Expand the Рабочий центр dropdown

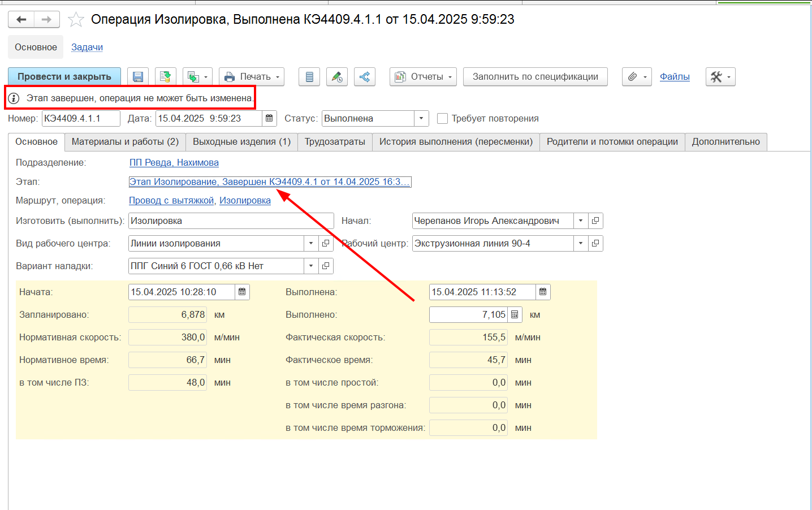[x=581, y=243]
